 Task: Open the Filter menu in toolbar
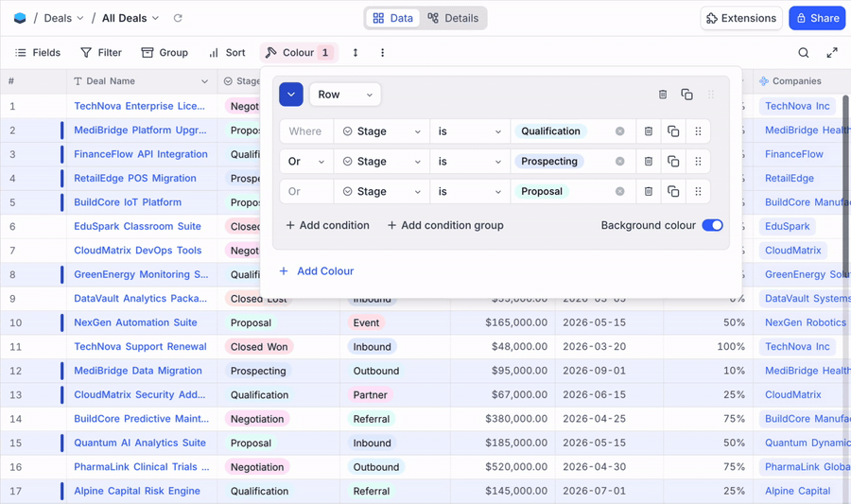pos(101,53)
